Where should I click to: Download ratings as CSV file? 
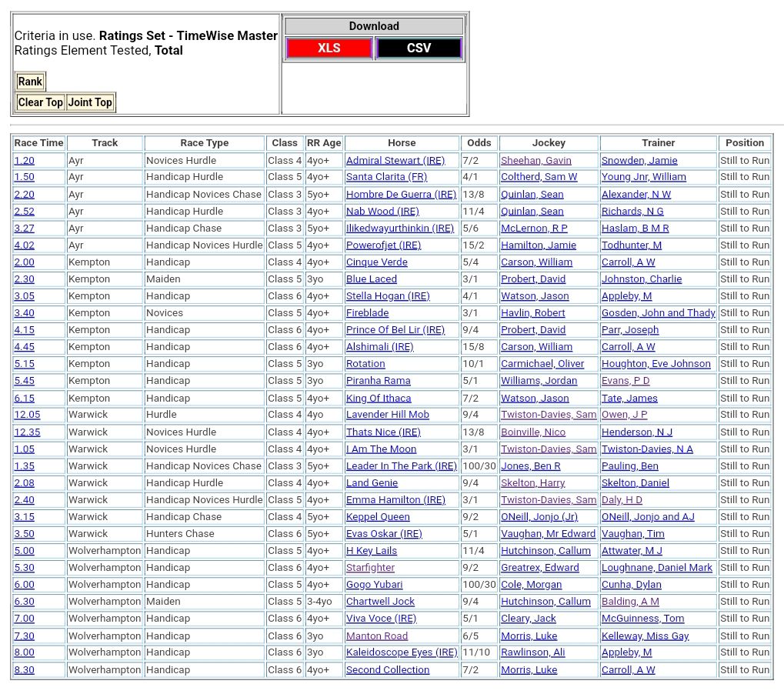419,48
